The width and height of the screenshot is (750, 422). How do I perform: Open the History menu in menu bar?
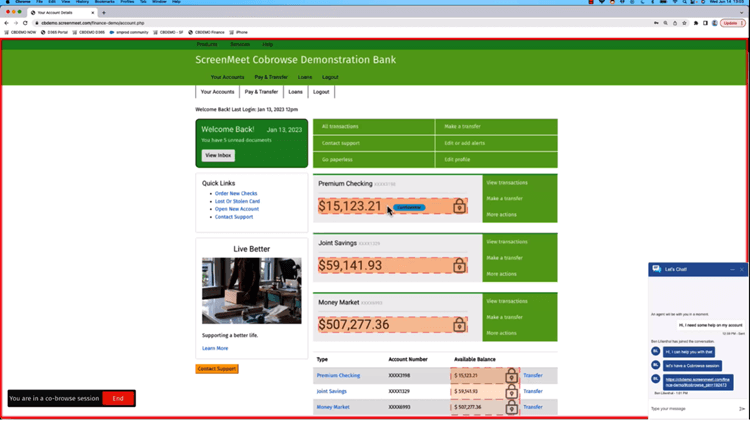[x=82, y=2]
